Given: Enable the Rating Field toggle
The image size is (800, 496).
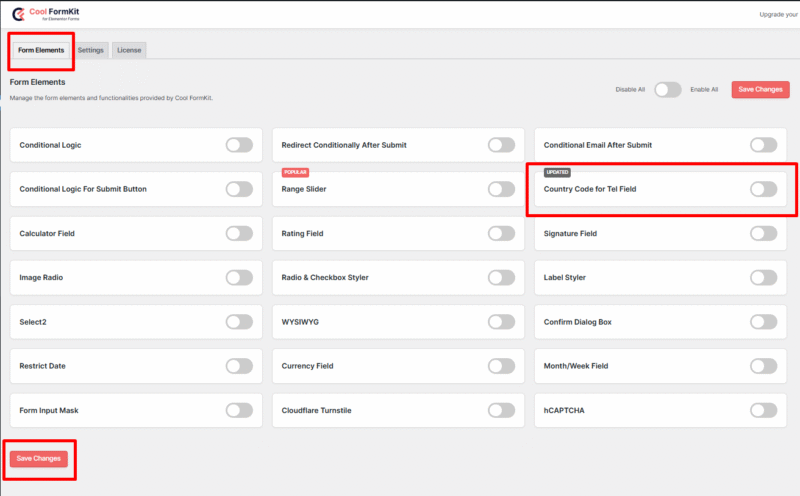Looking at the screenshot, I should [x=501, y=234].
